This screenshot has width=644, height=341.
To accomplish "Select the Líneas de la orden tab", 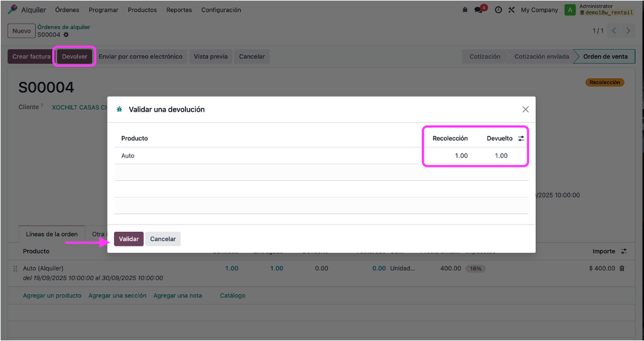I will point(52,234).
